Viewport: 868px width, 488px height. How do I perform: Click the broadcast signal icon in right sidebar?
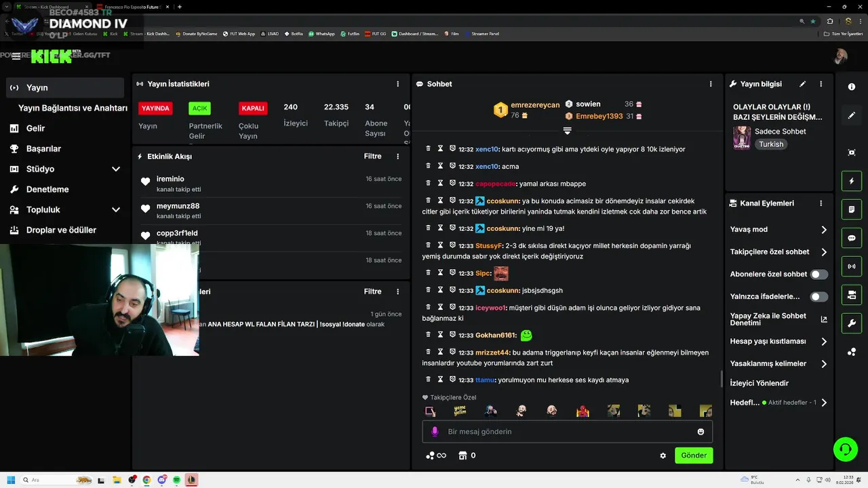click(x=852, y=266)
